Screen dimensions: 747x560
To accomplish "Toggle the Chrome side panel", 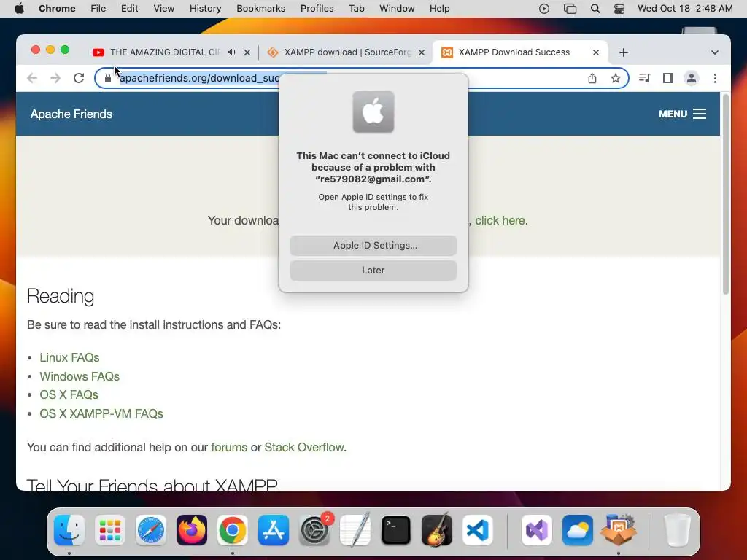I will click(x=668, y=78).
